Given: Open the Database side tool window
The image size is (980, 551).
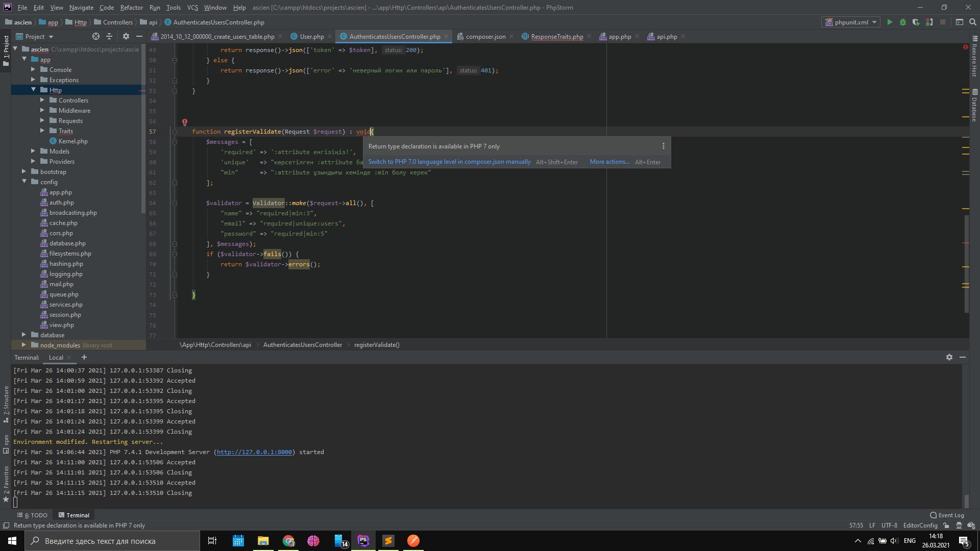Looking at the screenshot, I should 974,105.
